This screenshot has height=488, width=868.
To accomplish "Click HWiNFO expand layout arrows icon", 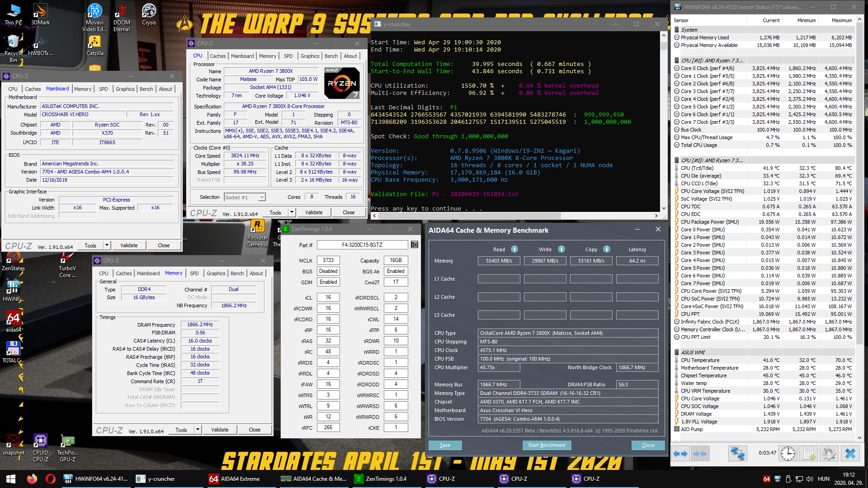I will [x=680, y=453].
